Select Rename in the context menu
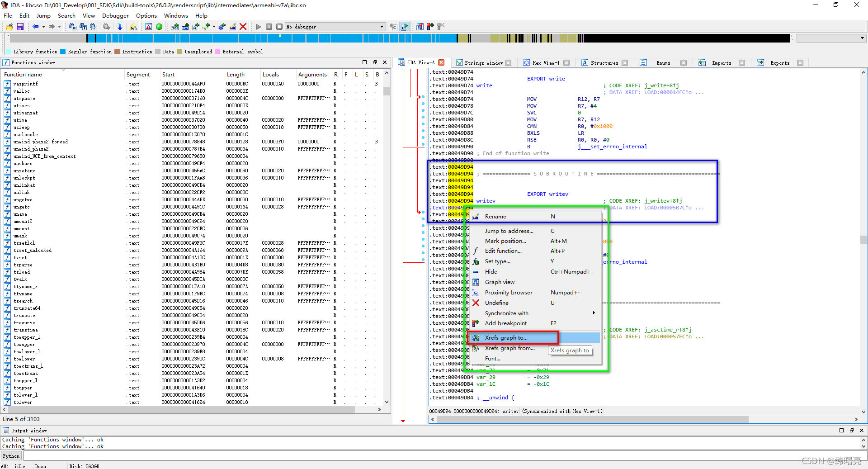868x469 pixels. [495, 216]
